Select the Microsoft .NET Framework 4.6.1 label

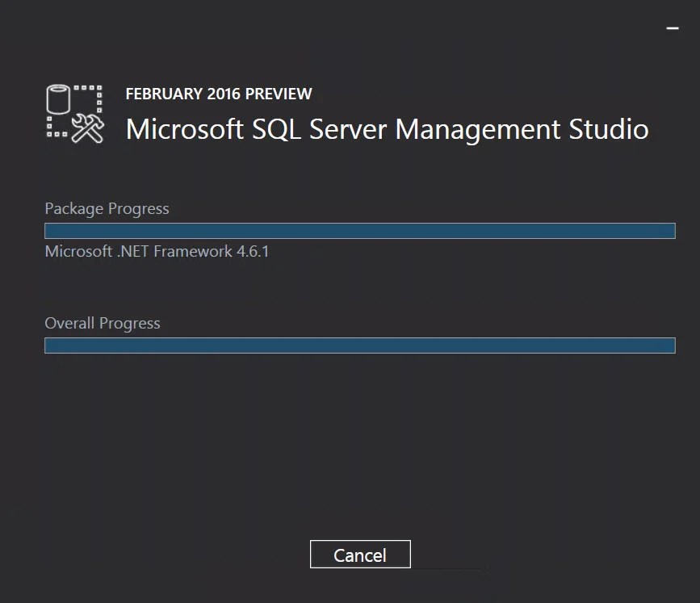157,251
